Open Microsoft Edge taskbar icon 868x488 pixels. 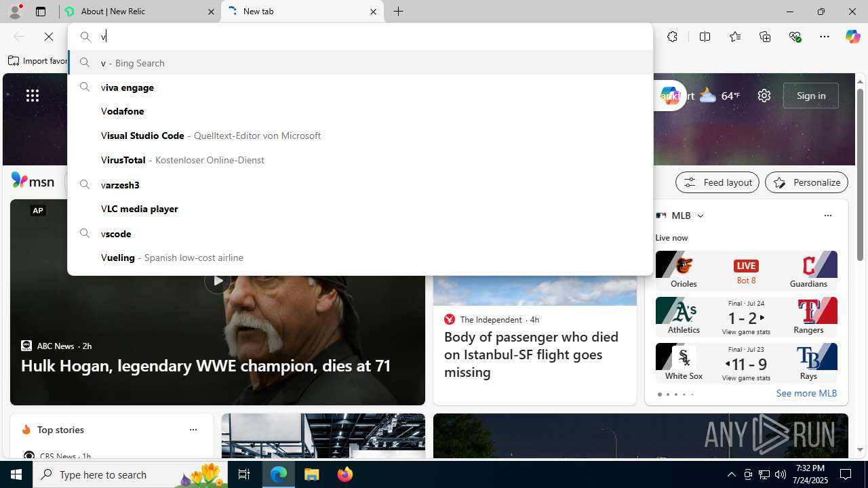pyautogui.click(x=279, y=474)
